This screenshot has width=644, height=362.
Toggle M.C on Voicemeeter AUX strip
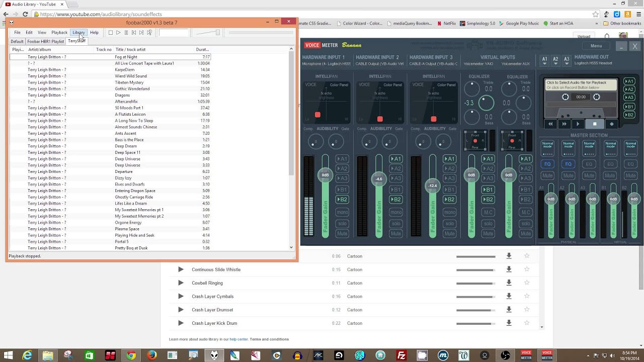click(x=526, y=212)
